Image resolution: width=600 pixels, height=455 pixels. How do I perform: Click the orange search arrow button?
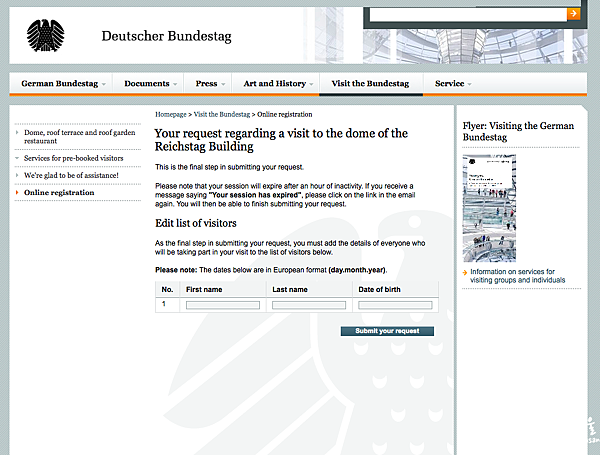[573, 14]
